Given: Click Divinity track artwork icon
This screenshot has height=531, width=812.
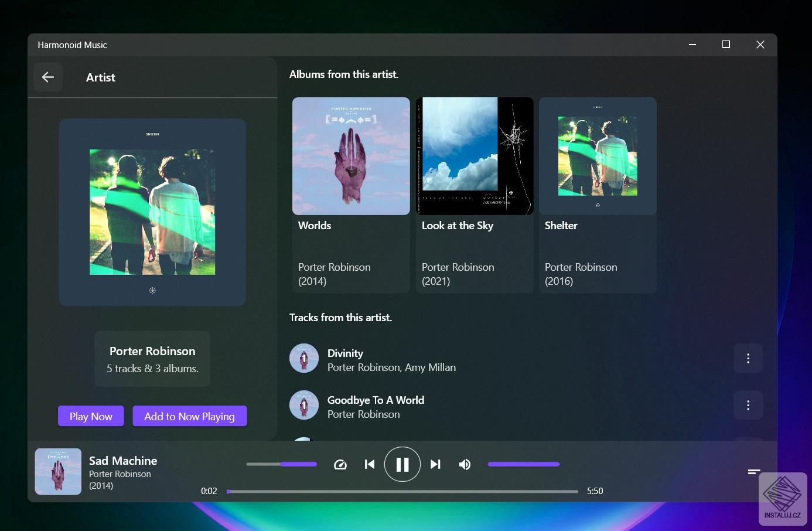Looking at the screenshot, I should pos(304,358).
